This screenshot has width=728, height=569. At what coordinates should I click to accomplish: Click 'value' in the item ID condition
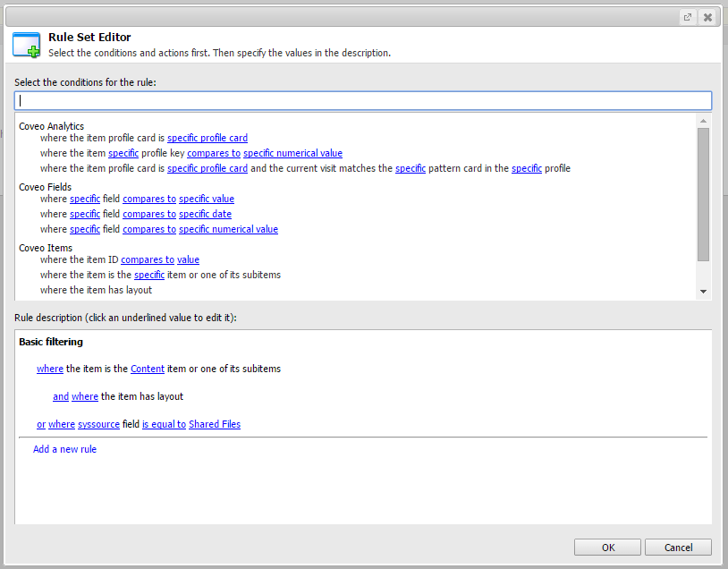(x=188, y=259)
